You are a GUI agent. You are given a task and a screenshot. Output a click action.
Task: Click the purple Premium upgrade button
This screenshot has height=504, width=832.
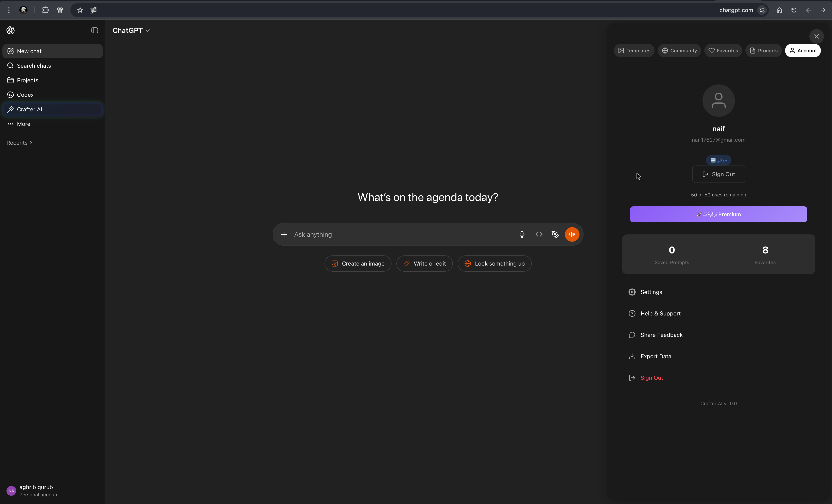click(x=718, y=214)
